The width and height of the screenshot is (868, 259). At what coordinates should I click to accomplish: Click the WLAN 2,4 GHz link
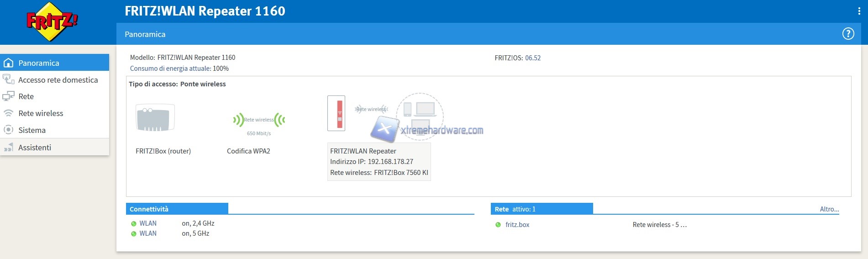coord(148,223)
